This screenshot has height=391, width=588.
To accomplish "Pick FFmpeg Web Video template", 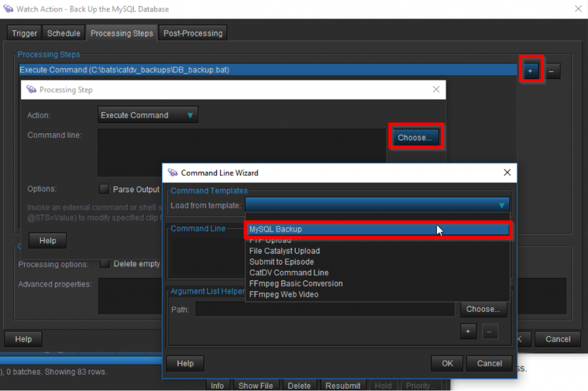I will click(x=284, y=295).
